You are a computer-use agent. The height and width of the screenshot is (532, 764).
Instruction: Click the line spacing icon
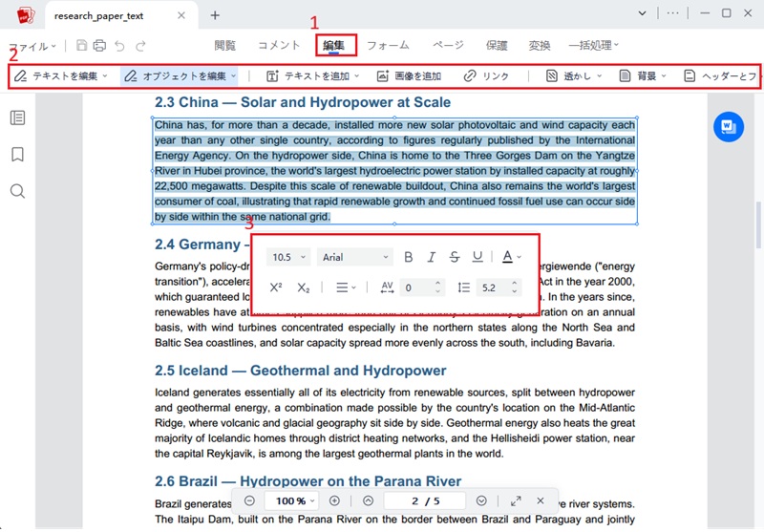[x=464, y=287]
